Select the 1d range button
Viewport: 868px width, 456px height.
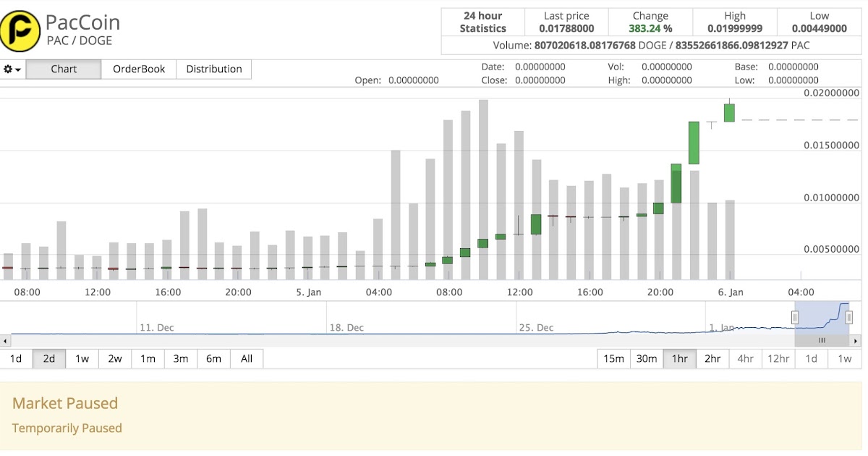pos(16,358)
